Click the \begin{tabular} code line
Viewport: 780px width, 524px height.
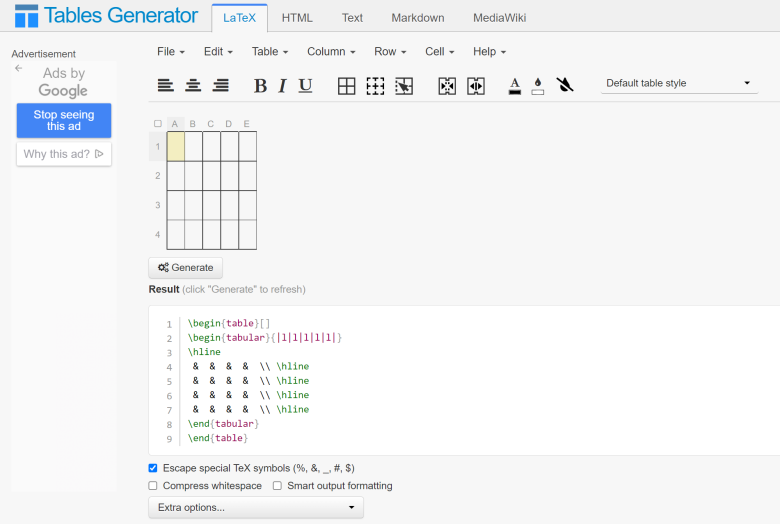[x=265, y=338]
